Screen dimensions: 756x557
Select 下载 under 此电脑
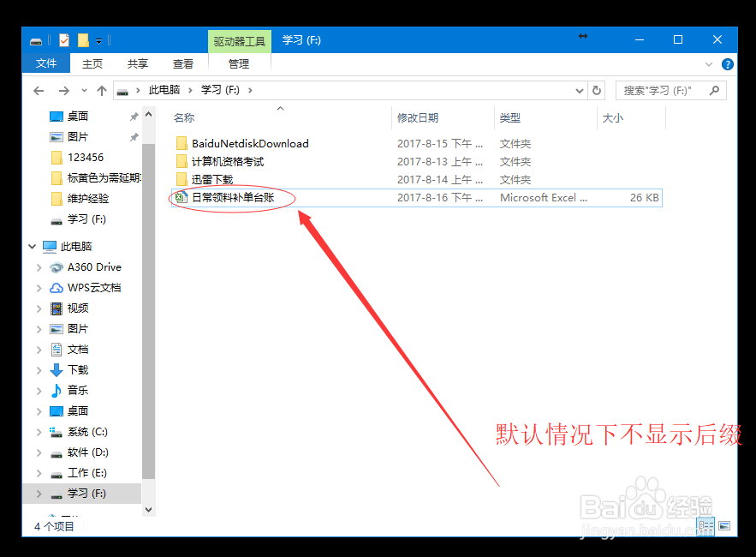[x=78, y=369]
